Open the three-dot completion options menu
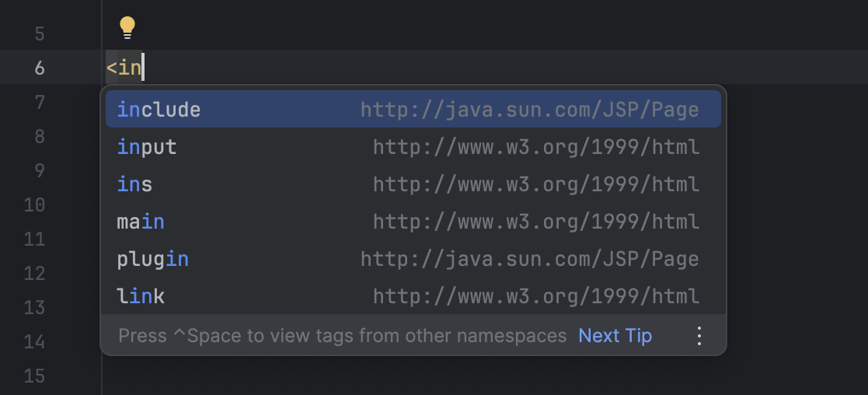This screenshot has height=395, width=868. 699,336
